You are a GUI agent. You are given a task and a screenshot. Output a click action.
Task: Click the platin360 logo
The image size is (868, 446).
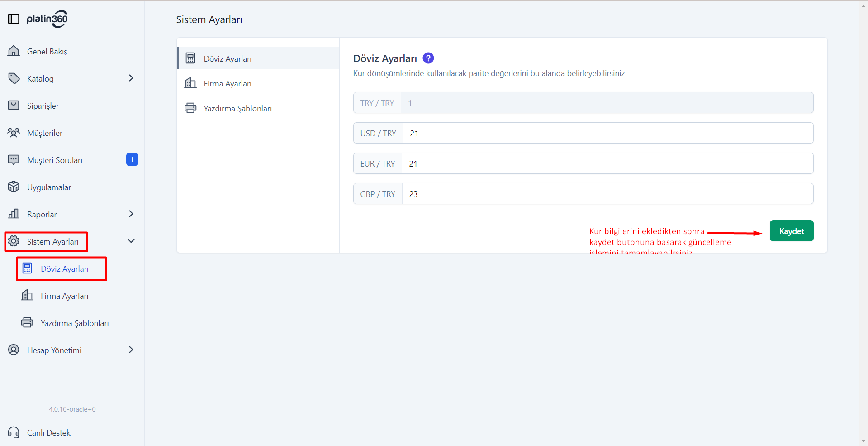(x=47, y=19)
